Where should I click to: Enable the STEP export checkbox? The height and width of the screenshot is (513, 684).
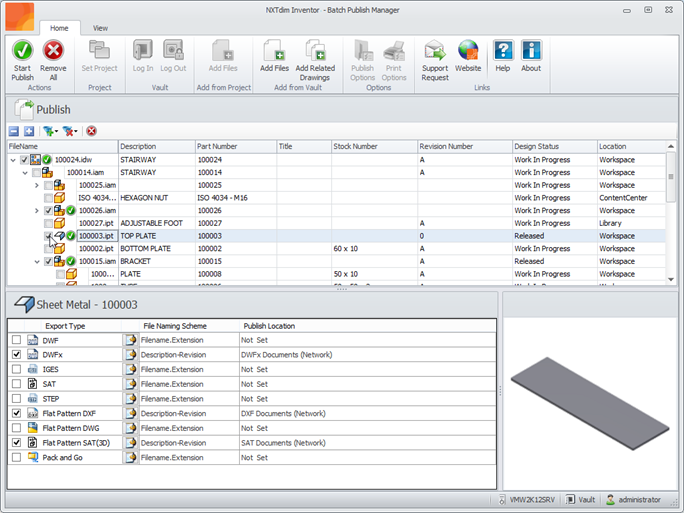pos(17,399)
